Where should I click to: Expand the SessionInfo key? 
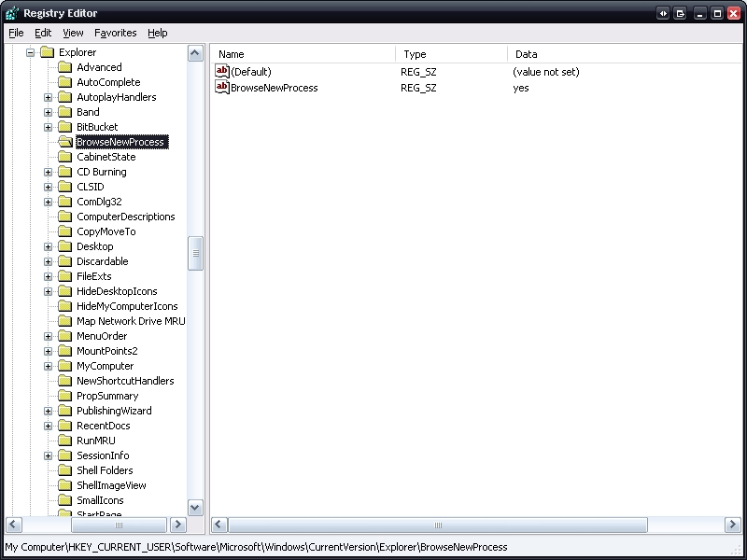[x=49, y=455]
